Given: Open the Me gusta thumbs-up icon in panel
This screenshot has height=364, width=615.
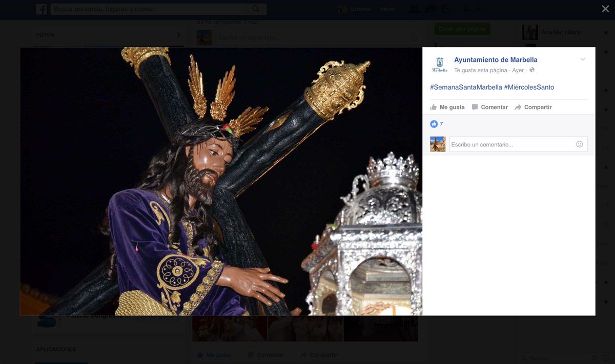Looking at the screenshot, I should coord(434,107).
